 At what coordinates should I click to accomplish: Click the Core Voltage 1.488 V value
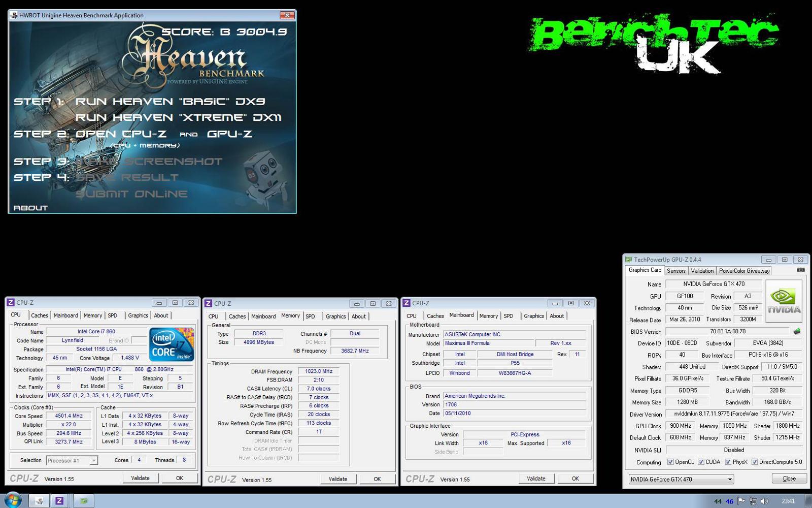pyautogui.click(x=130, y=358)
